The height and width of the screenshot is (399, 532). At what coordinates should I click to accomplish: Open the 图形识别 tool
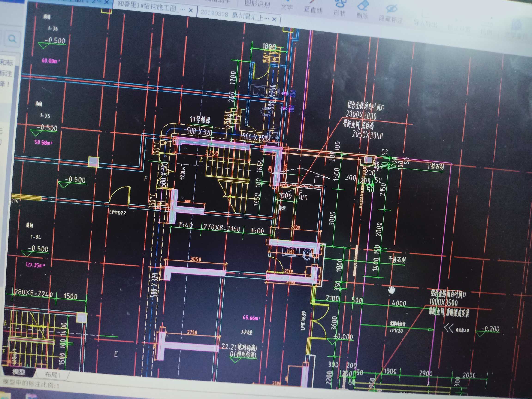coord(257,4)
